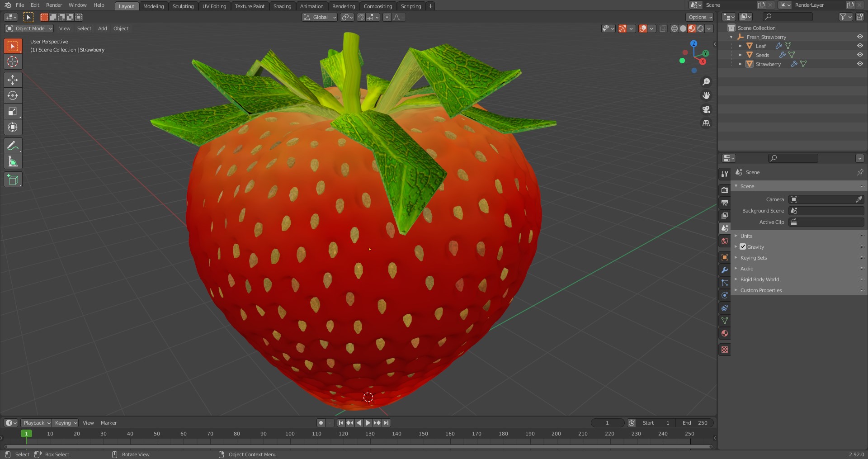Screen dimensions: 868x459
Task: Activate the Rotate tool
Action: click(13, 95)
